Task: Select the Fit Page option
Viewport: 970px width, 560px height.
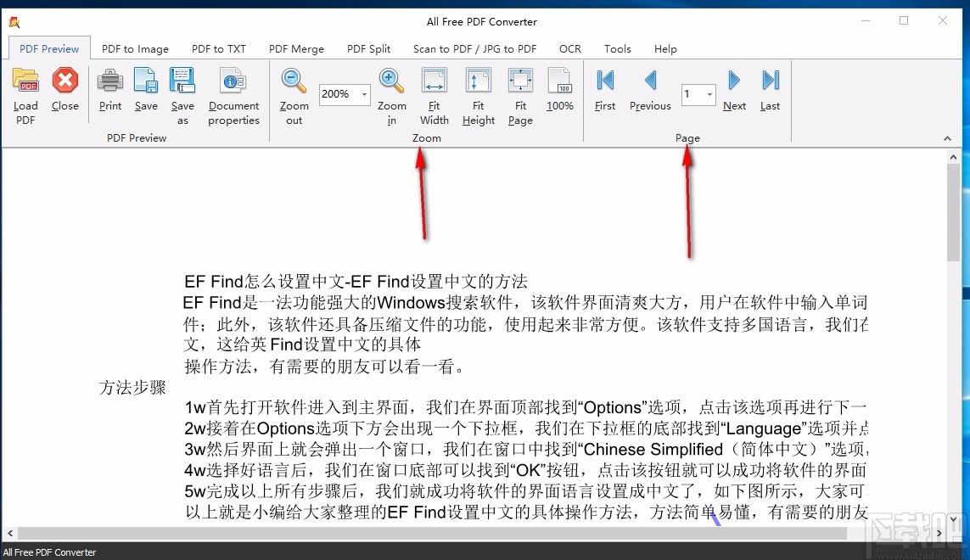Action: tap(520, 96)
